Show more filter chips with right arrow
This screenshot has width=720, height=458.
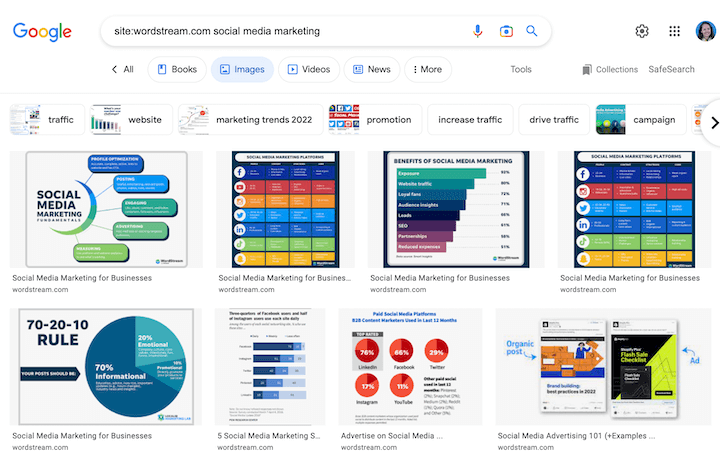pyautogui.click(x=714, y=123)
